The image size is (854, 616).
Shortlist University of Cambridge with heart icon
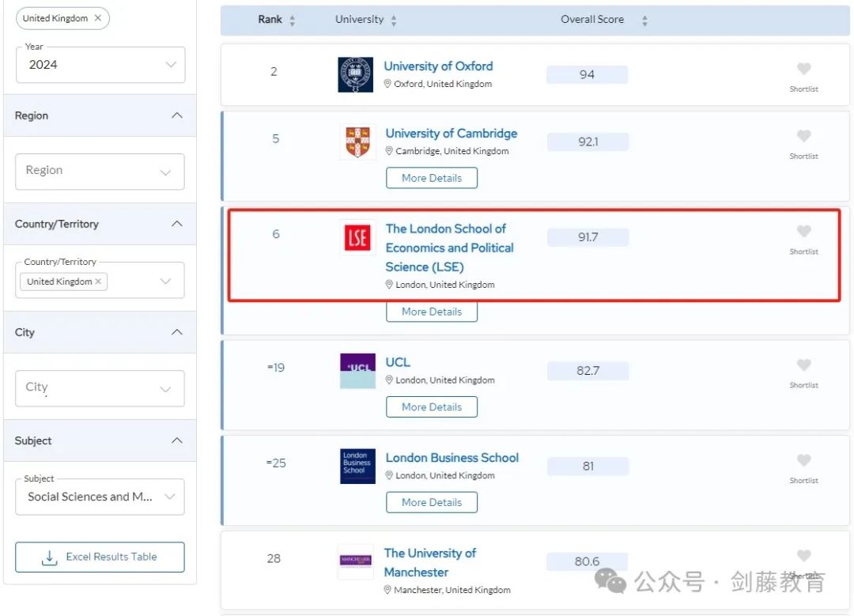point(804,136)
